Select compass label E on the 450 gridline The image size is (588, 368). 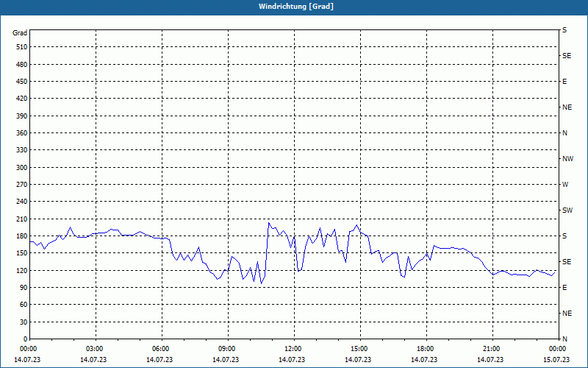(564, 82)
